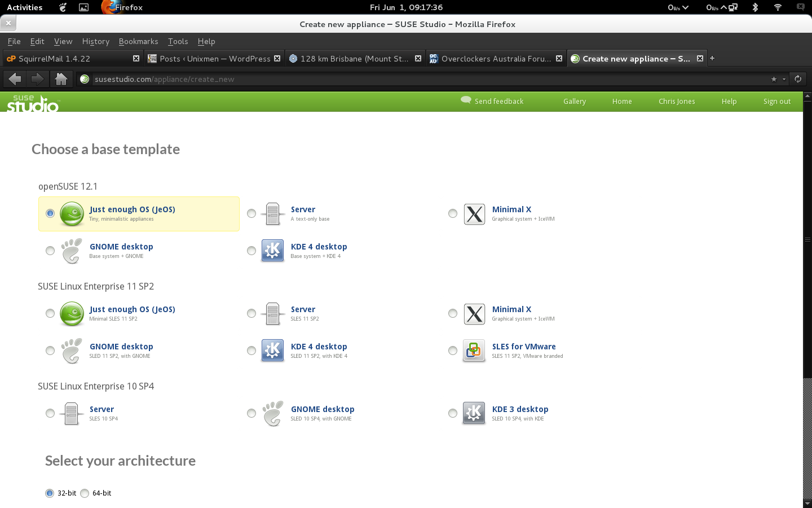Click the Send feedback link
The width and height of the screenshot is (812, 508).
tap(492, 101)
